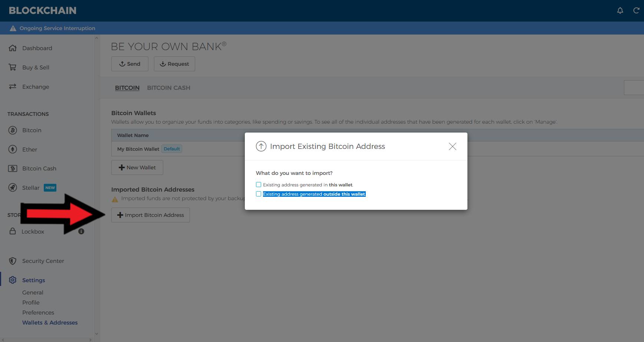Click the Imported Bitcoin Addresses heading

[x=153, y=189]
